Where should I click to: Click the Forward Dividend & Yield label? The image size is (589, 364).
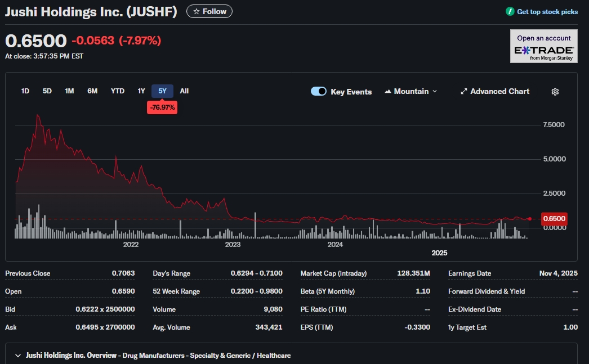pos(487,291)
